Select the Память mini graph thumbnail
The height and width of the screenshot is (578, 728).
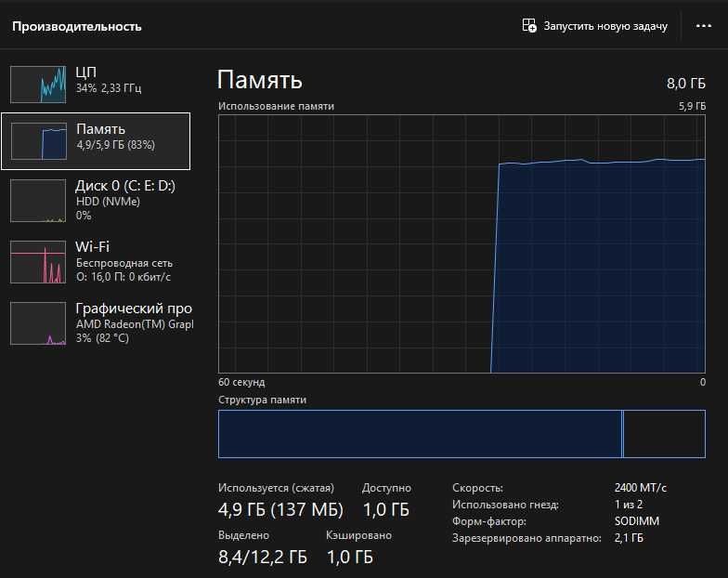[39, 141]
